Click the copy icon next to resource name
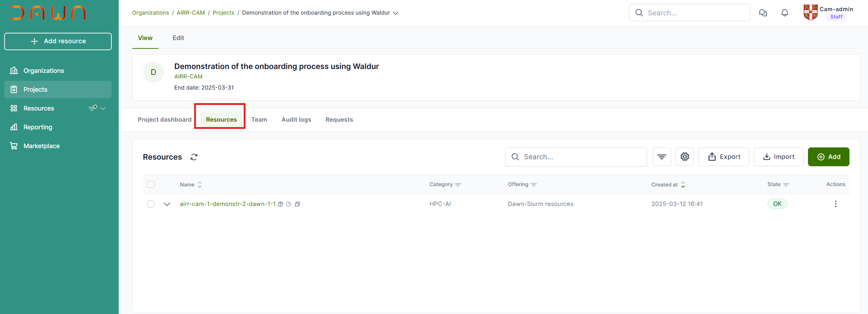This screenshot has width=868, height=314. click(297, 204)
